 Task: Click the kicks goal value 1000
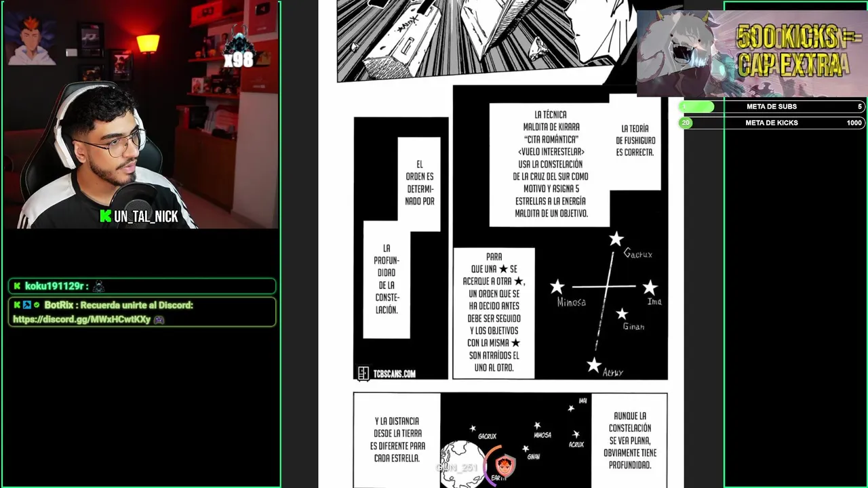click(854, 123)
